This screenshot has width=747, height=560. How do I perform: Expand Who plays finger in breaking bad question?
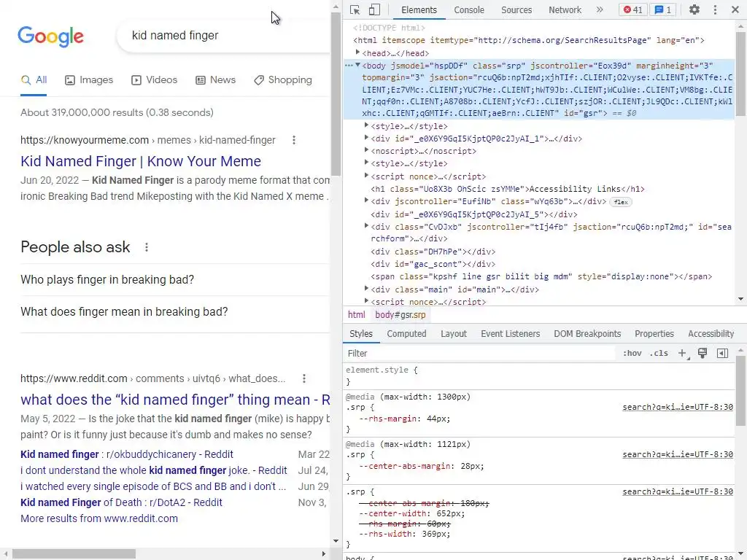coord(175,279)
